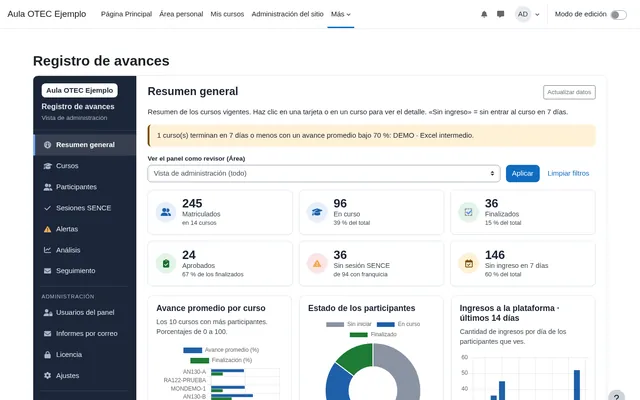Image resolution: width=640 pixels, height=400 pixels.
Task: Click the Resumen general globe icon
Action: tap(47, 145)
